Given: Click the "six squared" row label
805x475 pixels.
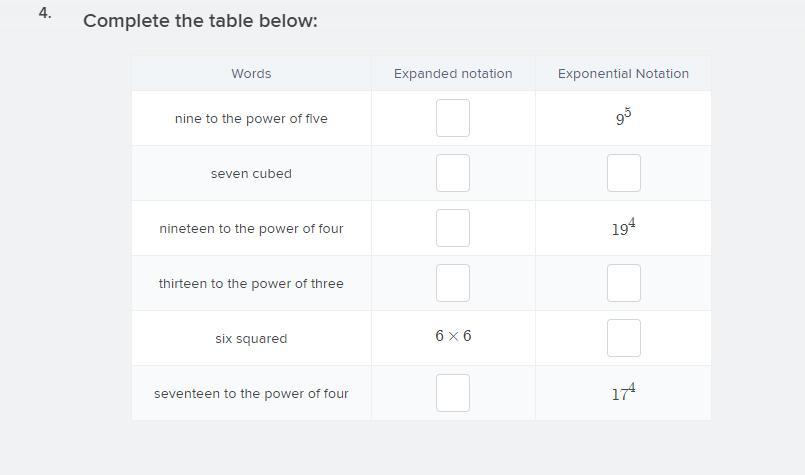Looking at the screenshot, I should tap(251, 339).
